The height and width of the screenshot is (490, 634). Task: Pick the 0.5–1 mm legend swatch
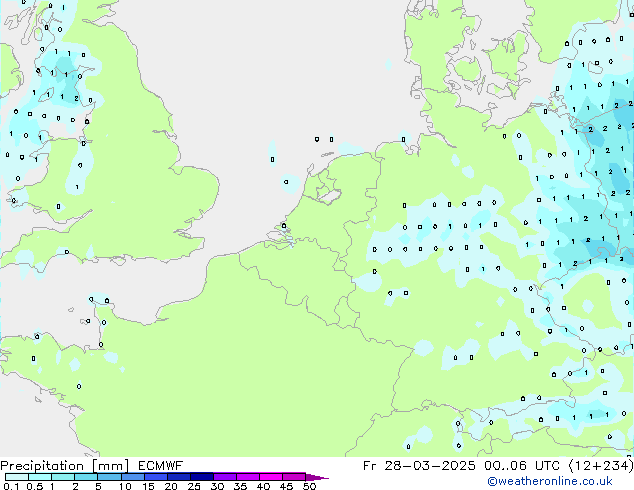tap(40, 477)
